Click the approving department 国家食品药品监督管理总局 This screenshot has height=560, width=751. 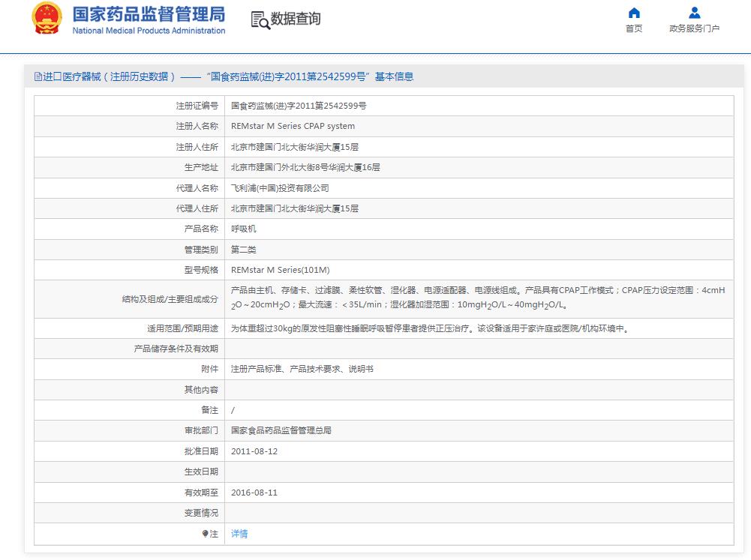point(281,430)
